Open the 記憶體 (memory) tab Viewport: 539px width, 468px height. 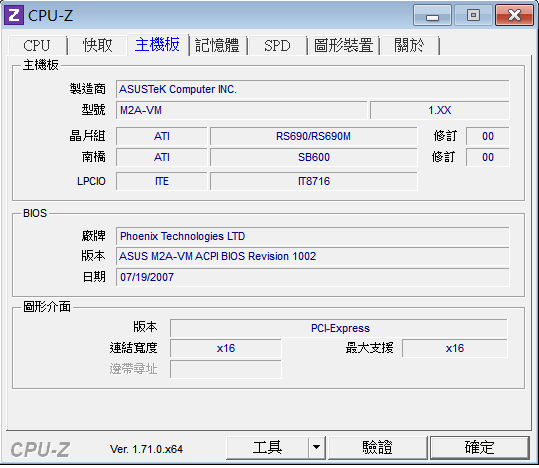pyautogui.click(x=218, y=45)
